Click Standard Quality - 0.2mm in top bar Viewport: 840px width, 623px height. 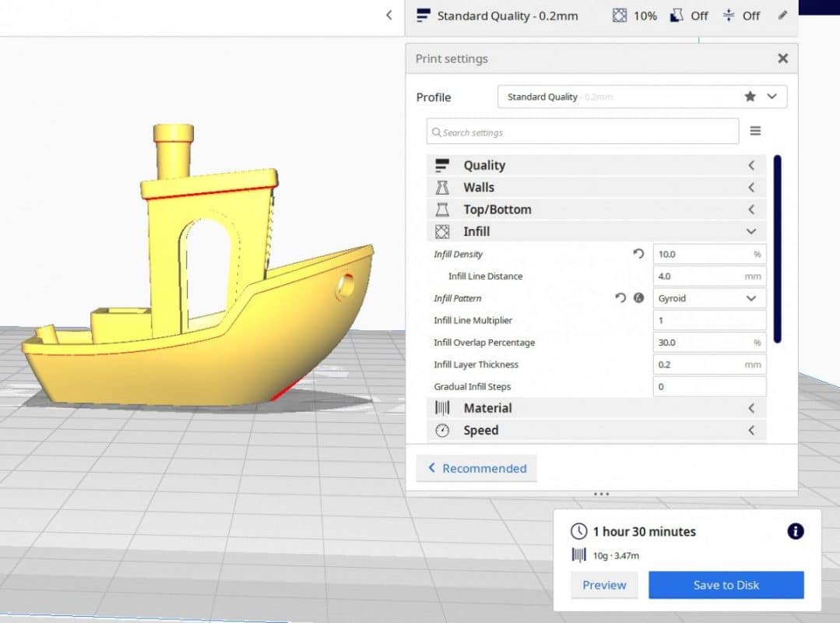[508, 16]
